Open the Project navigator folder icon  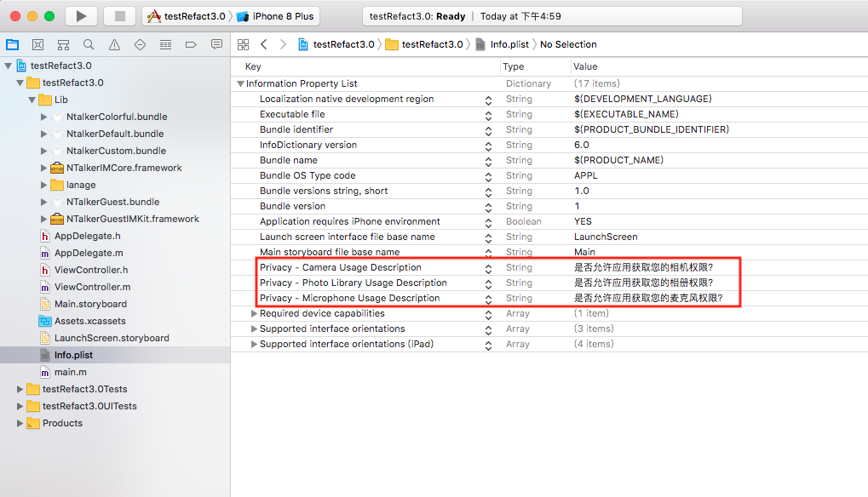pos(12,44)
